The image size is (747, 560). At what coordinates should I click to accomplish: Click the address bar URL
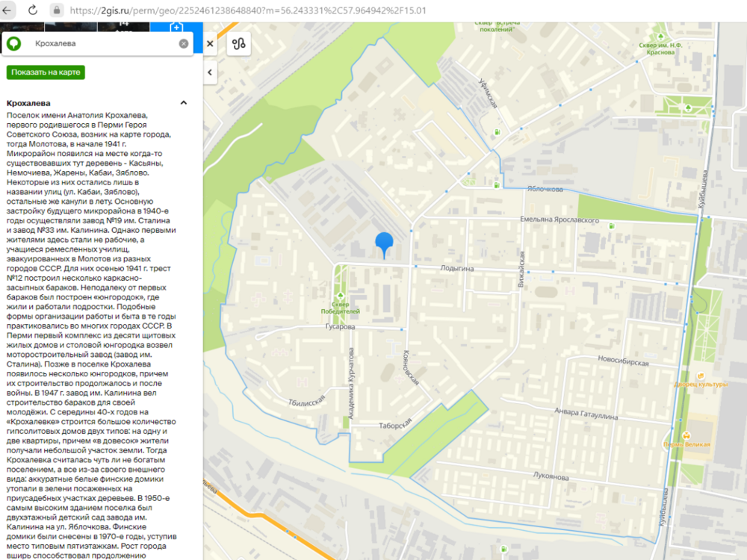[248, 10]
